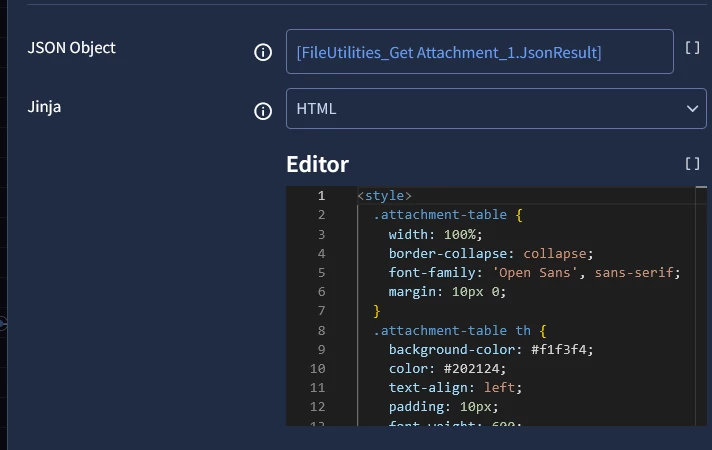The height and width of the screenshot is (450, 712).
Task: Open the Jinja HTML dropdown
Action: (496, 109)
